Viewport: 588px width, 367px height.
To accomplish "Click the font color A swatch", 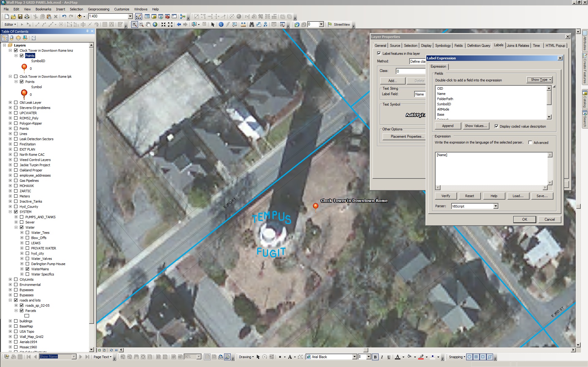I will (x=398, y=357).
